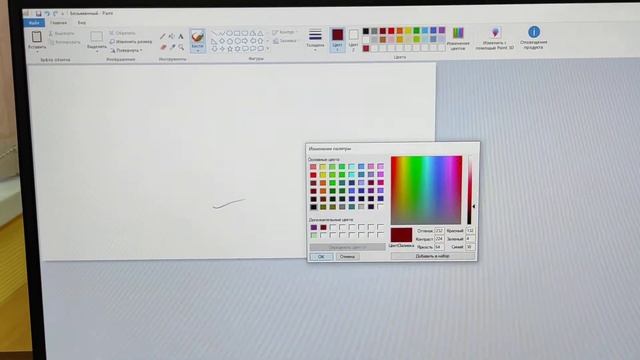Click the Green (Зеленый) value field

point(470,239)
